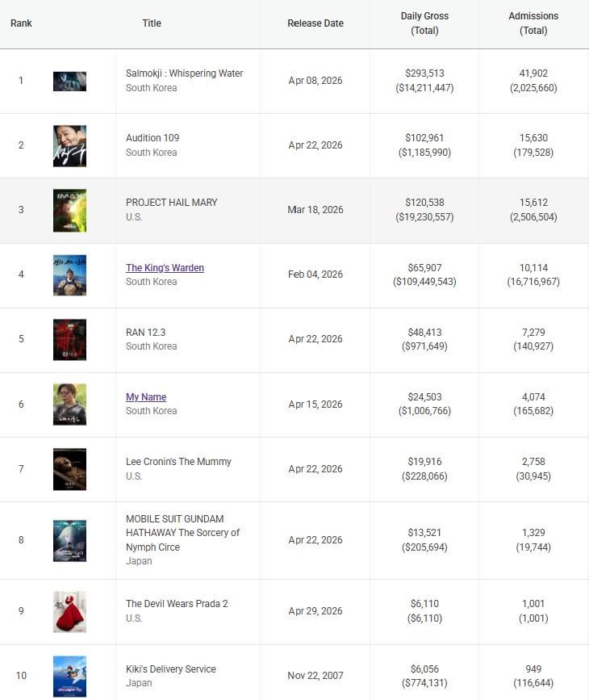The image size is (589, 700).
Task: Open the My Name poster thumbnail
Action: [69, 404]
